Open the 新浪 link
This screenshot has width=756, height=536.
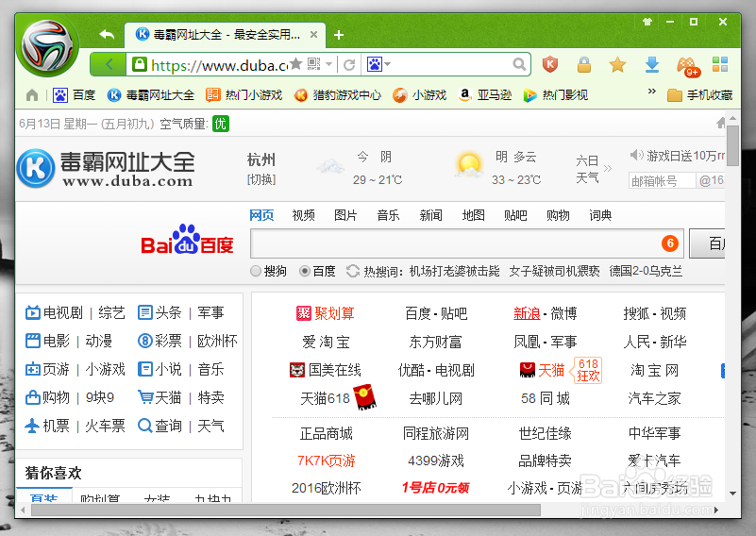coord(527,313)
